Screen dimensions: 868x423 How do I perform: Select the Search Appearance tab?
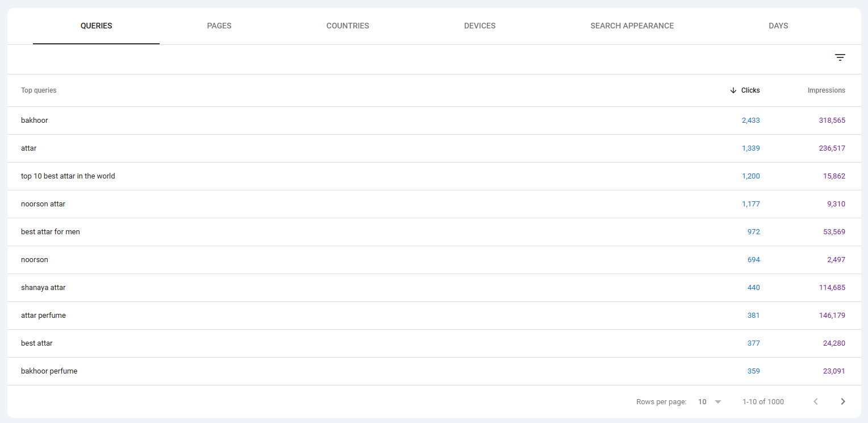point(632,26)
